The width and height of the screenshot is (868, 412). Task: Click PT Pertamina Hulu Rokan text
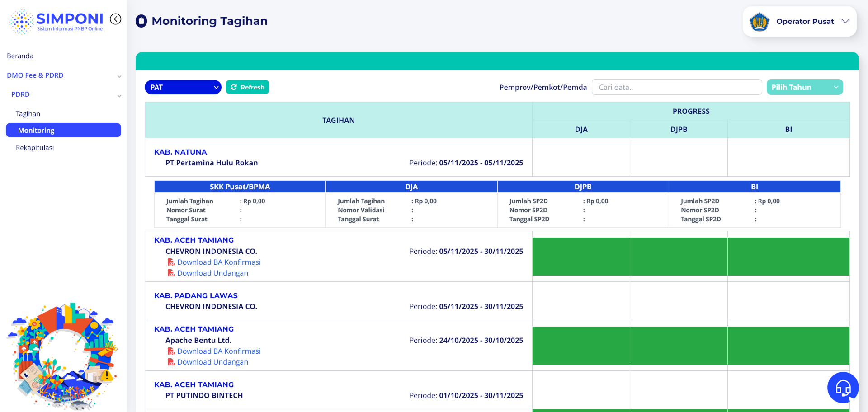tap(212, 163)
